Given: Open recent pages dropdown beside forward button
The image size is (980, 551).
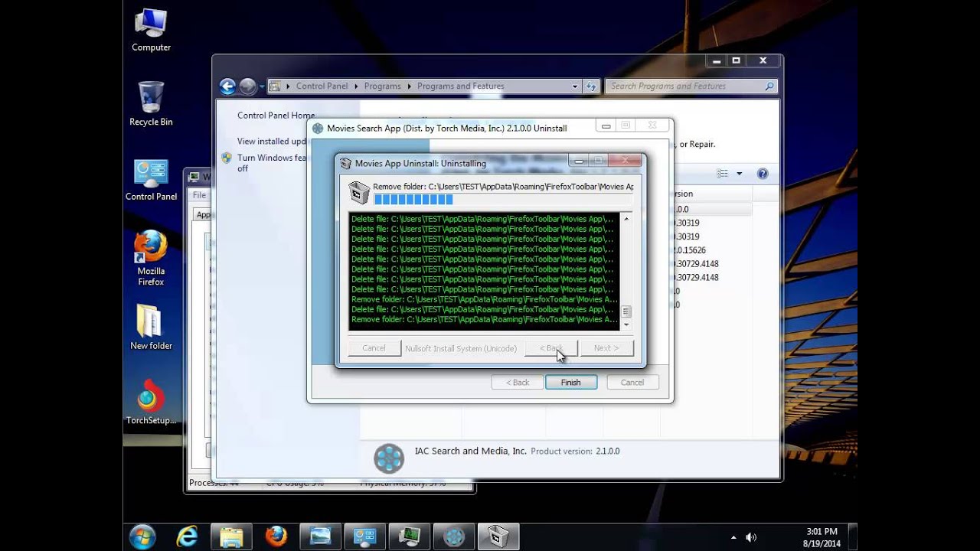Looking at the screenshot, I should (262, 86).
